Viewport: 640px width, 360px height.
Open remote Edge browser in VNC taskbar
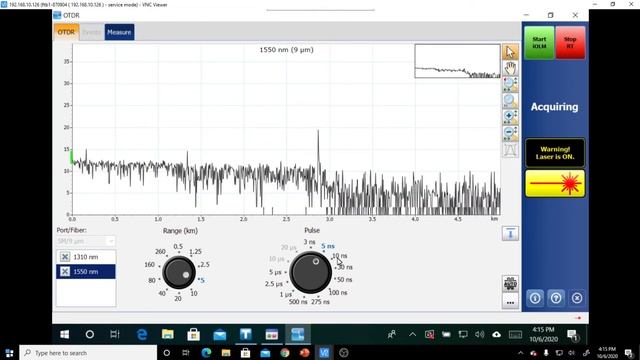tap(142, 334)
